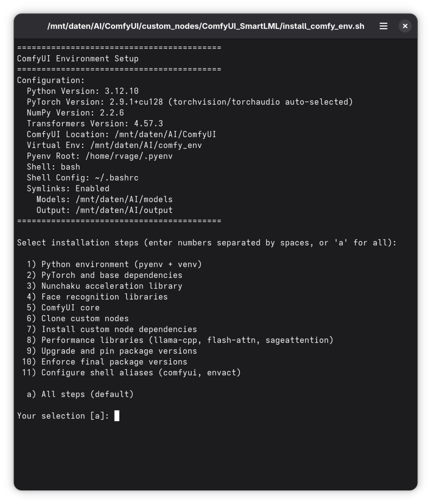Close the terminal window
The height and width of the screenshot is (504, 431).
405,26
